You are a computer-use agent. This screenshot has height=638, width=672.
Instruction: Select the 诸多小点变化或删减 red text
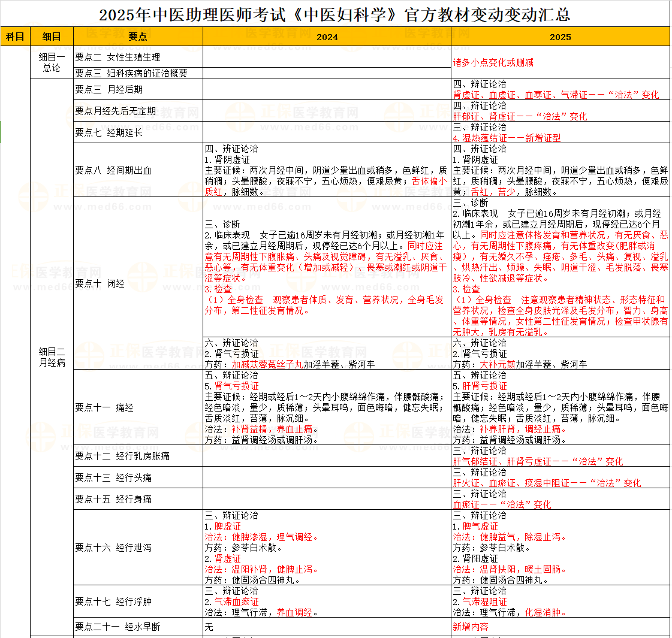[493, 62]
